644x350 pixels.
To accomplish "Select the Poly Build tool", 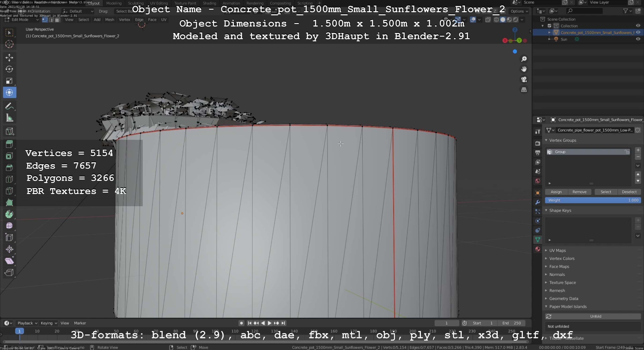I will coord(9,202).
